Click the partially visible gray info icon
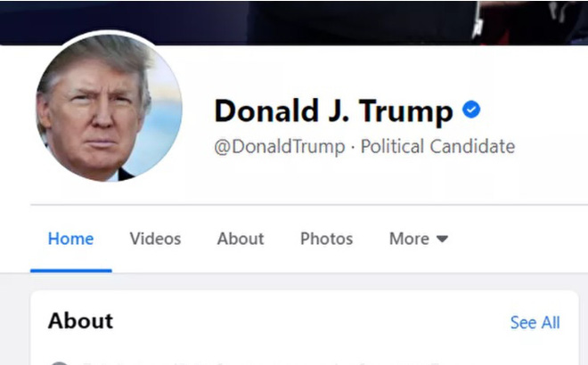588x365 pixels. pos(60,363)
